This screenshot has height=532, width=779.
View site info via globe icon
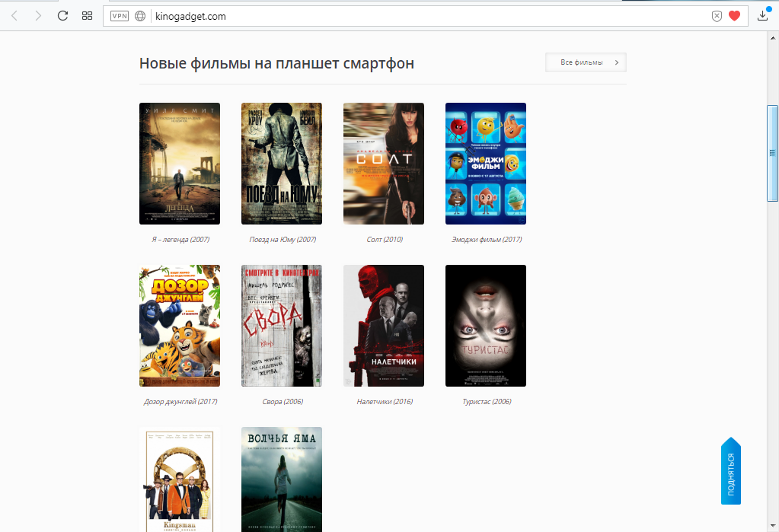(140, 16)
